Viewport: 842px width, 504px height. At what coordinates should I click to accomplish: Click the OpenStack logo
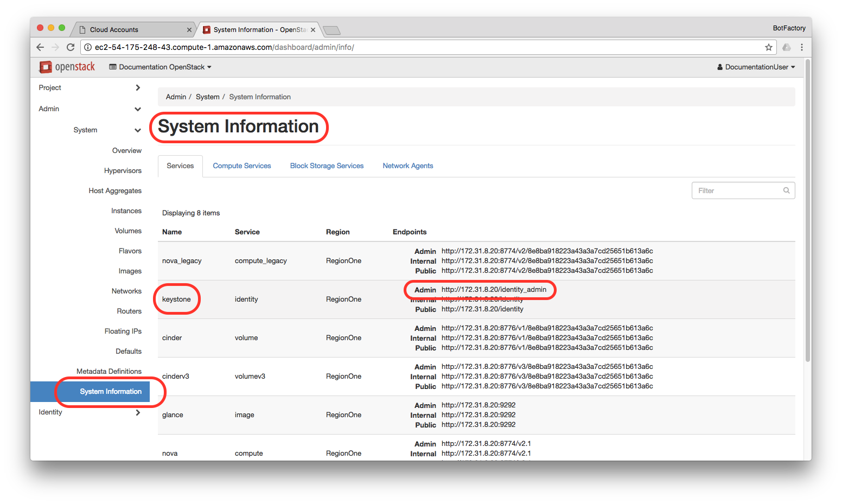[67, 67]
